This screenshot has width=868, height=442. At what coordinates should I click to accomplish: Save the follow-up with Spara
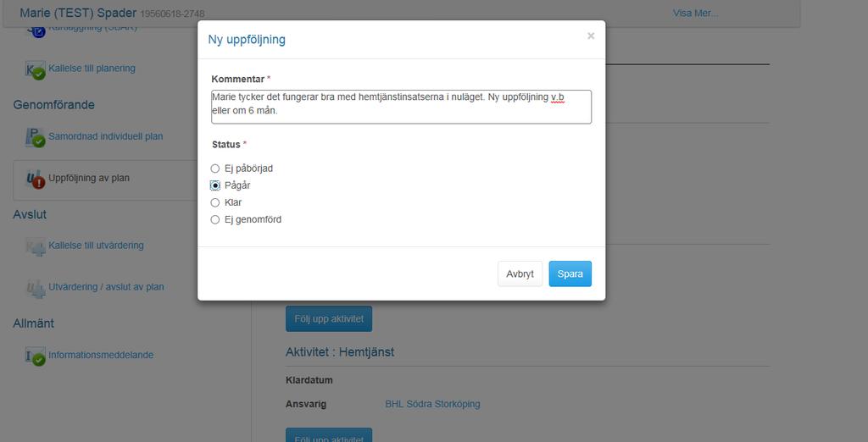coord(570,273)
